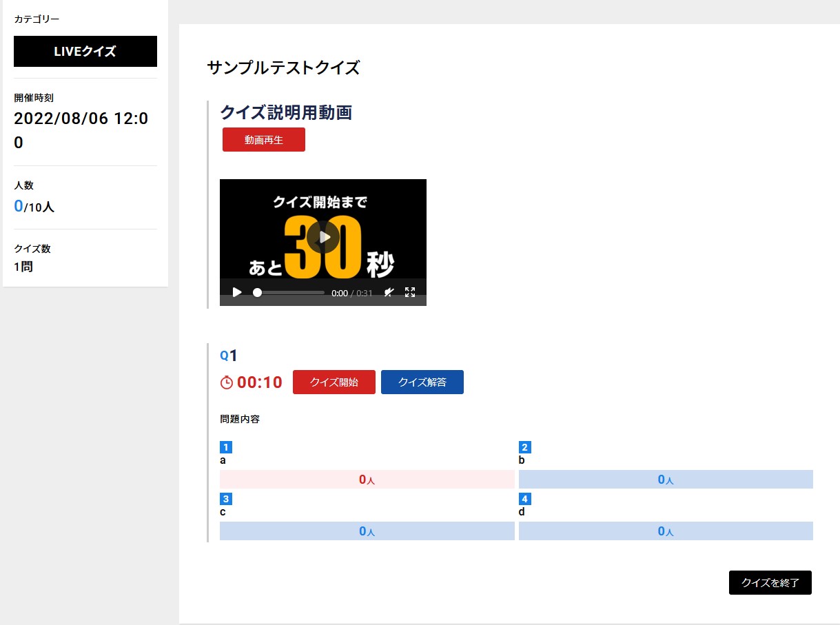Select the blue answer bar for option c
The width and height of the screenshot is (840, 625).
tap(367, 531)
